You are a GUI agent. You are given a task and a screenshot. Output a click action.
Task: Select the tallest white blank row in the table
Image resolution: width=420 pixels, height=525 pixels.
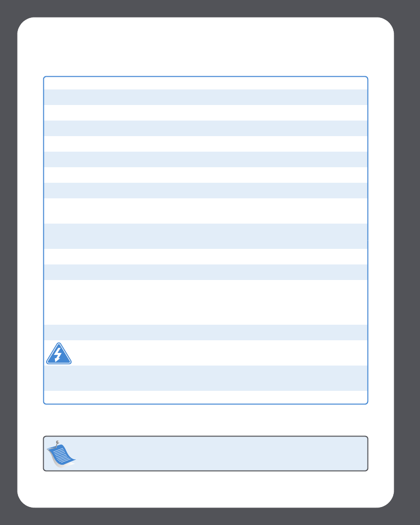[206, 302]
